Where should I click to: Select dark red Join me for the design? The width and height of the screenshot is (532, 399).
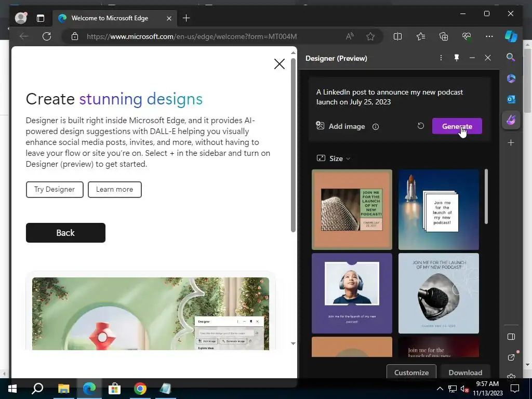(x=438, y=347)
